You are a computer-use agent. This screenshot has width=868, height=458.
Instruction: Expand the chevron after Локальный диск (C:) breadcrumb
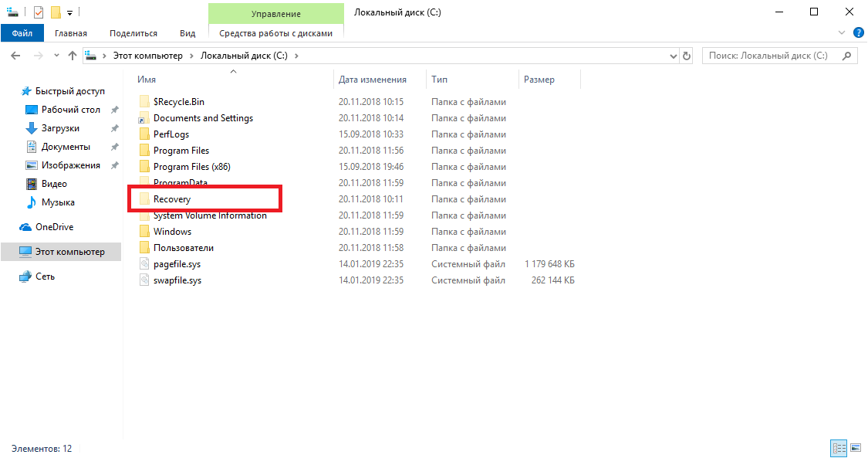(x=297, y=56)
